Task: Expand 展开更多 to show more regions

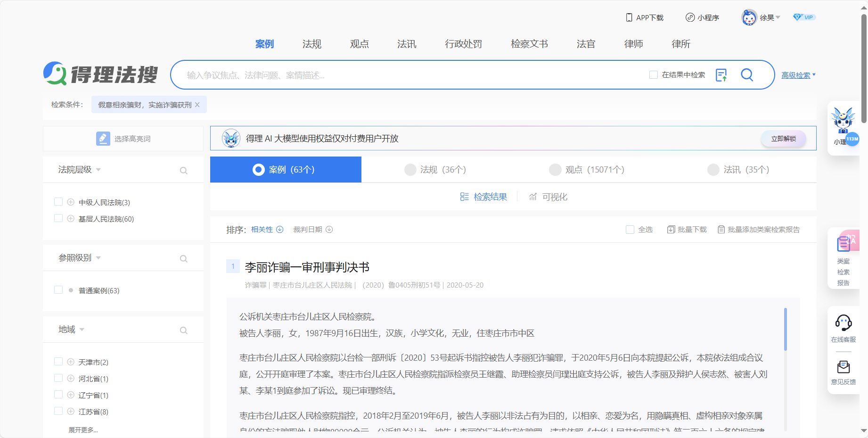Action: 84,430
